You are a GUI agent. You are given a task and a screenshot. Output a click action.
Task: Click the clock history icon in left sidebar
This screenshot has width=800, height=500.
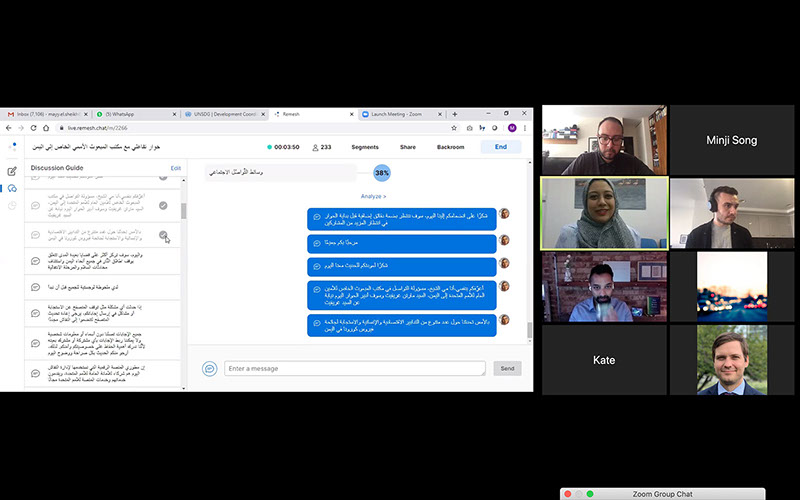click(12, 205)
